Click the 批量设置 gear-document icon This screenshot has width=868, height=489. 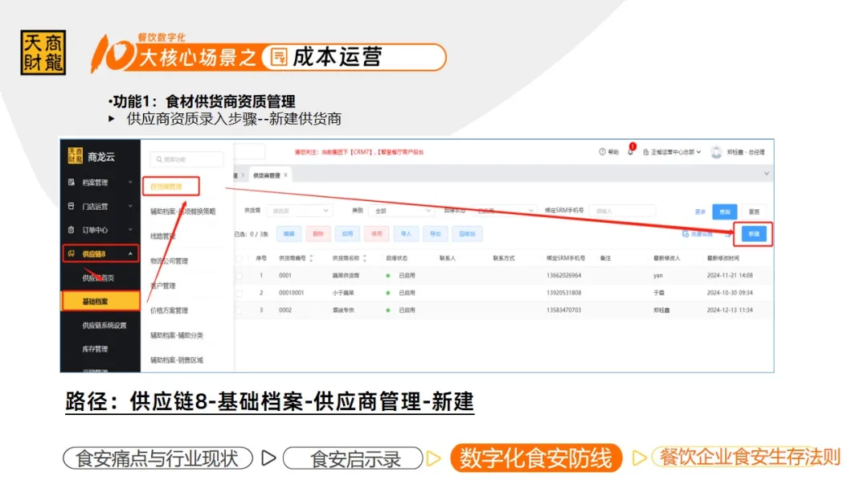pyautogui.click(x=686, y=234)
